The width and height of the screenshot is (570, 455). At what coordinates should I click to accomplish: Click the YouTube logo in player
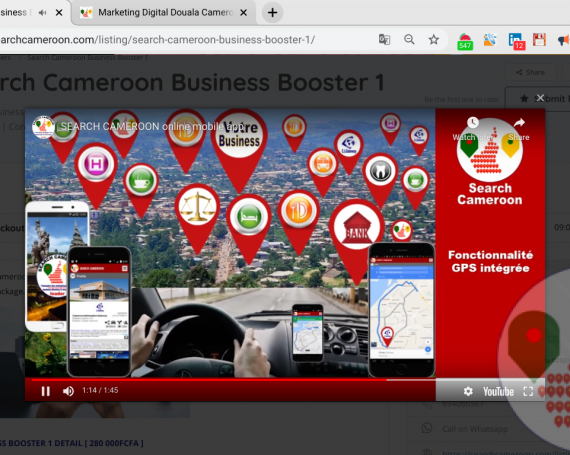(498, 391)
